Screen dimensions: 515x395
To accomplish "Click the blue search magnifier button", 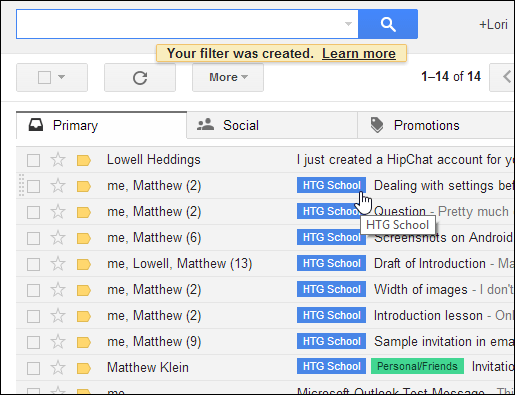I will pyautogui.click(x=388, y=24).
